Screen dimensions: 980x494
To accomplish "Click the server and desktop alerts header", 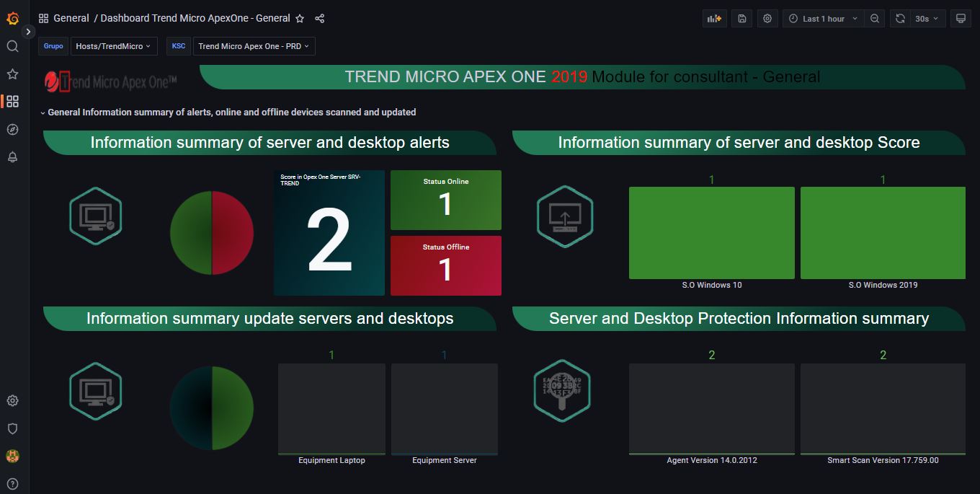I will pyautogui.click(x=270, y=143).
